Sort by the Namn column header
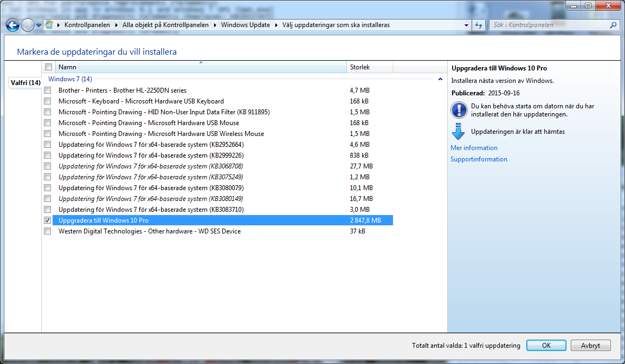The height and width of the screenshot is (364, 625). click(201, 67)
